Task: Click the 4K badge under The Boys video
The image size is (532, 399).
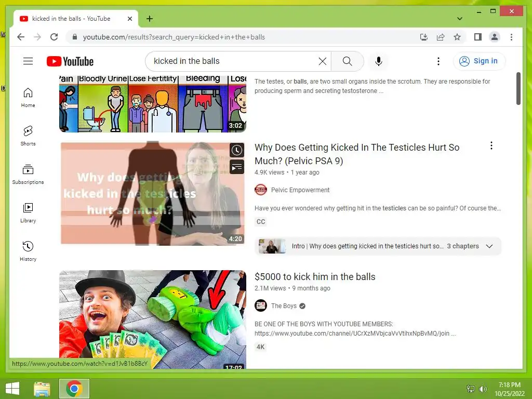Action: (x=261, y=347)
